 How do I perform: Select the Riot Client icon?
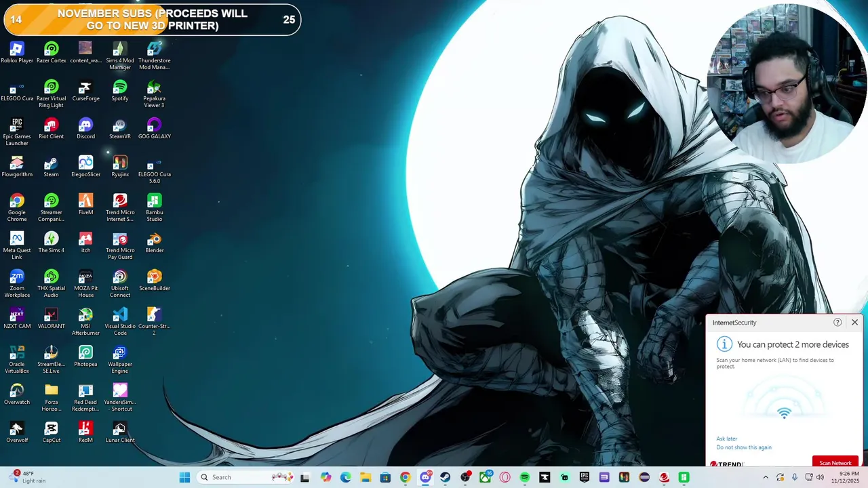51,129
